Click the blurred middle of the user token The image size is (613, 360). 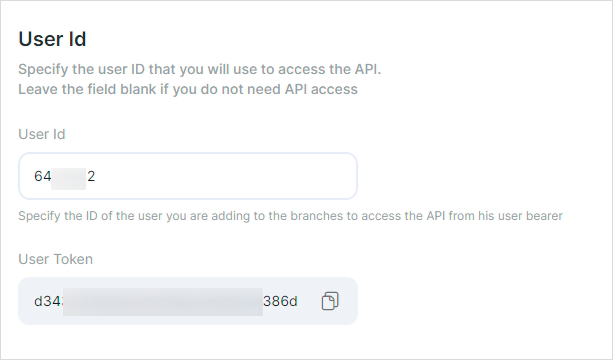point(163,301)
